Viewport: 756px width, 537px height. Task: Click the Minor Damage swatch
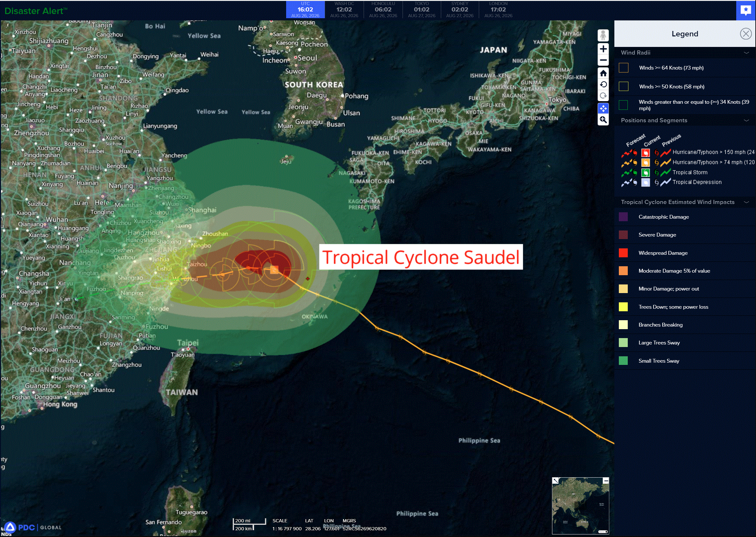(623, 289)
